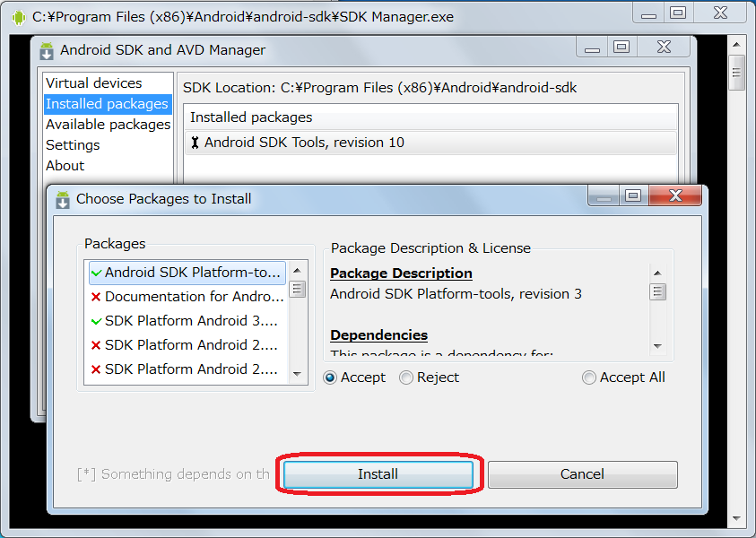The width and height of the screenshot is (756, 538).
Task: Click text Android SDK Platform-tools, revision 3
Action: pyautogui.click(x=456, y=294)
